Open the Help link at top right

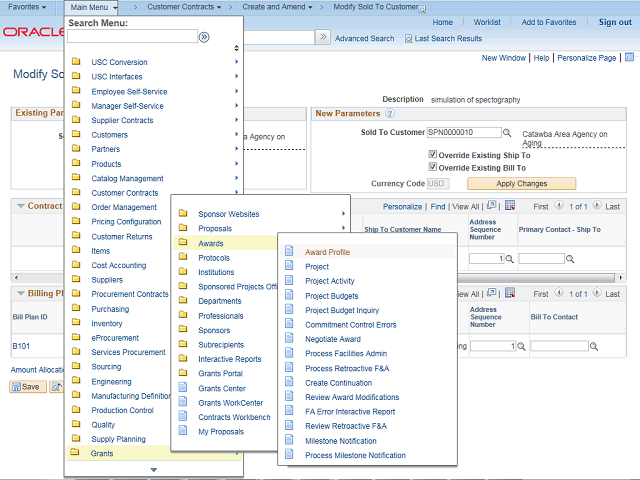pos(542,58)
